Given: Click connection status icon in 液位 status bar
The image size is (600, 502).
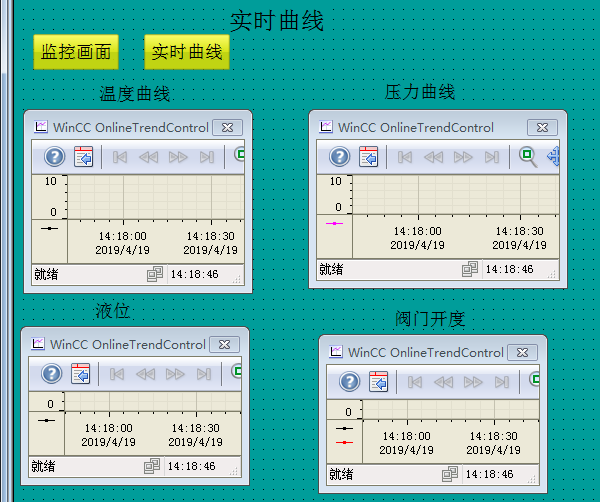Looking at the screenshot, I should click(x=152, y=466).
